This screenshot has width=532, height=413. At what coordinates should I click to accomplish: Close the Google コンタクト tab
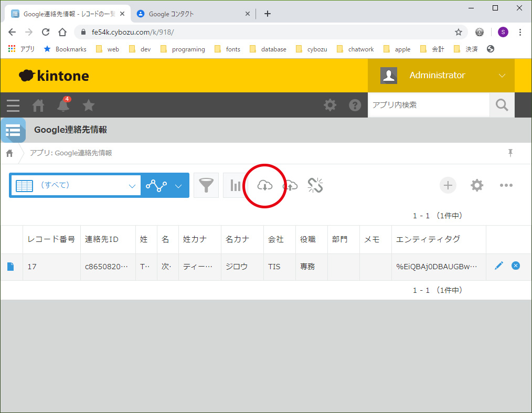[x=247, y=14]
